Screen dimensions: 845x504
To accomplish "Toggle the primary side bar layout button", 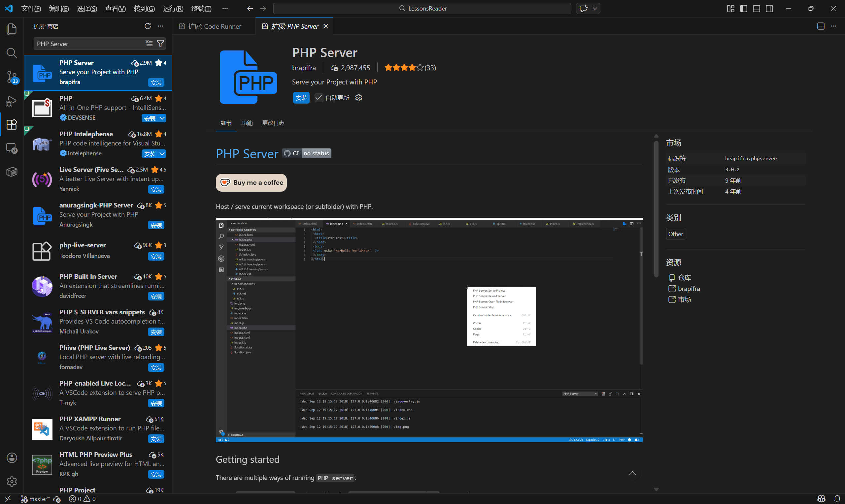I will coord(743,9).
